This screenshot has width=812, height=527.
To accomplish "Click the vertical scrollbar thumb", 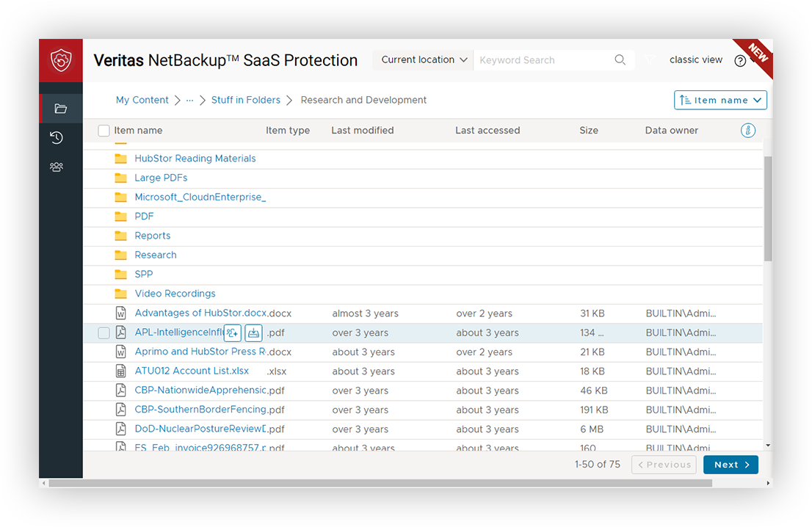I will [767, 208].
